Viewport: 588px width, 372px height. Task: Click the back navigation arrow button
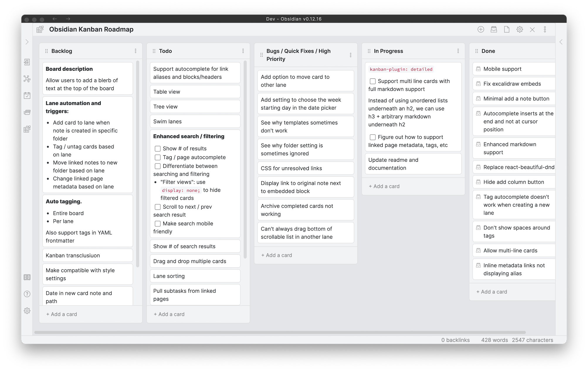(55, 19)
